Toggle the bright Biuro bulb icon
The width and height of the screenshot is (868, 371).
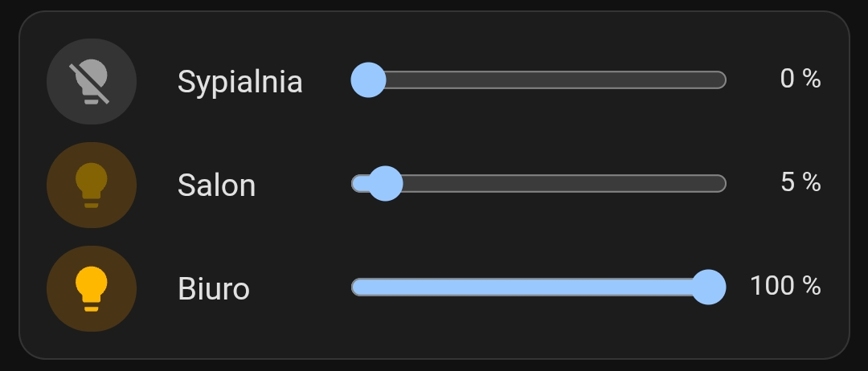pyautogui.click(x=91, y=288)
